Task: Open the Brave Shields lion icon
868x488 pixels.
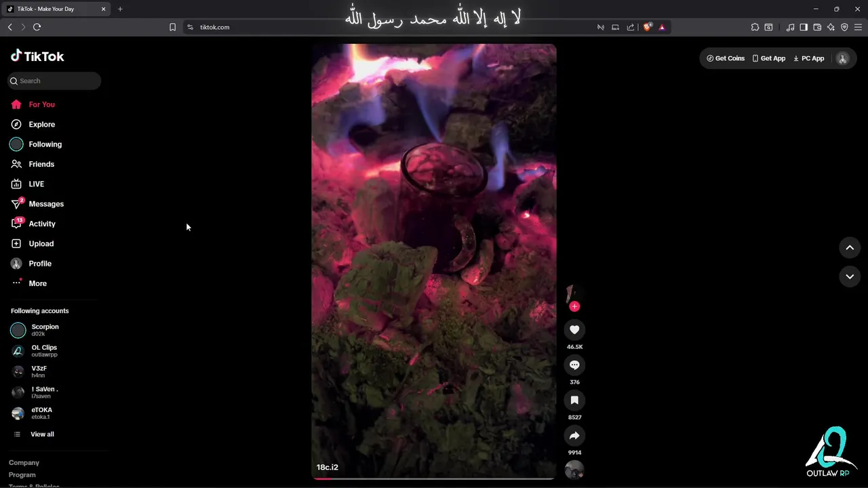Action: (648, 27)
